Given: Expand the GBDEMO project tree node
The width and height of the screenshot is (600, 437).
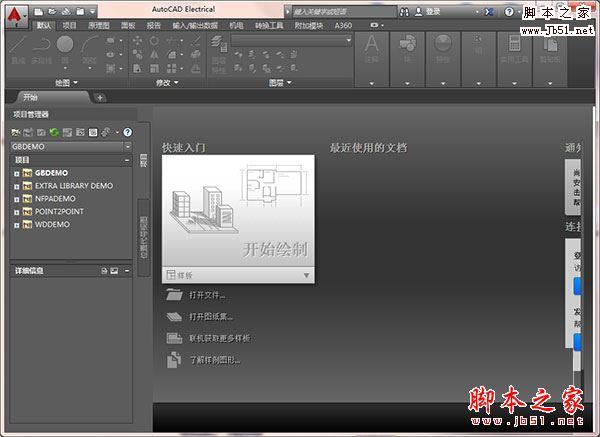Looking at the screenshot, I should (x=16, y=174).
